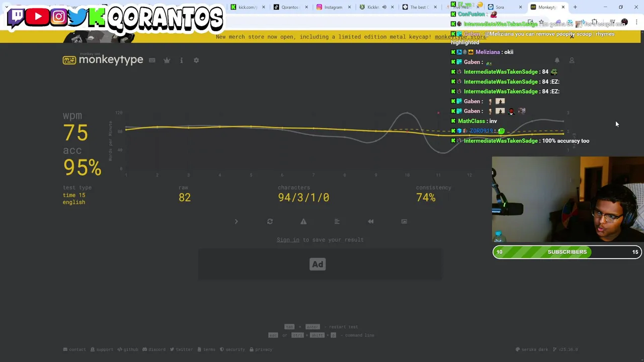Click MathClass chat message inv
The image size is (644, 362).
pyautogui.click(x=477, y=121)
